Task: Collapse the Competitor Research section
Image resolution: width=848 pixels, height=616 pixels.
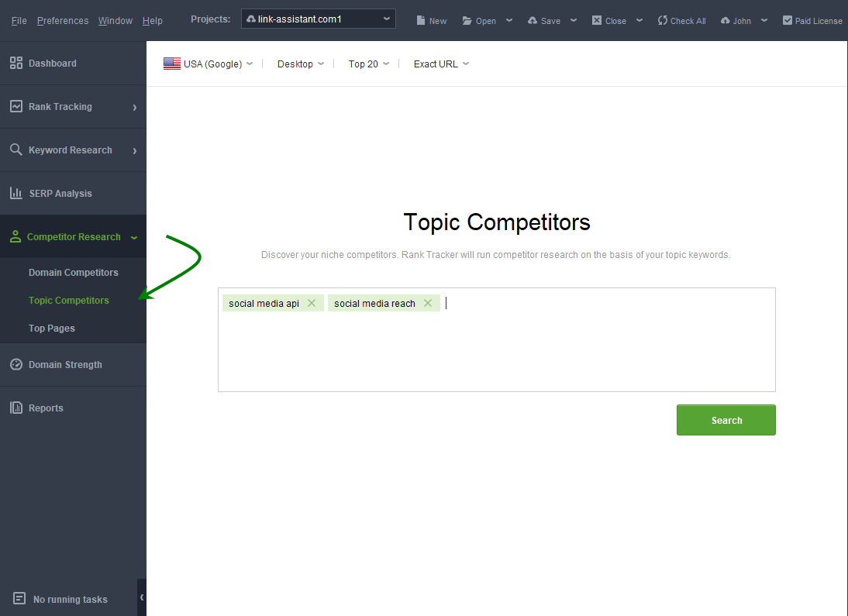Action: click(134, 237)
